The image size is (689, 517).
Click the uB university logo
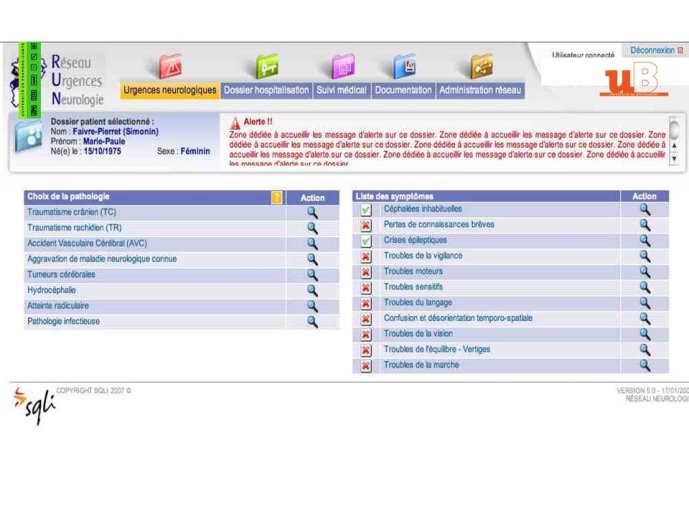[634, 80]
